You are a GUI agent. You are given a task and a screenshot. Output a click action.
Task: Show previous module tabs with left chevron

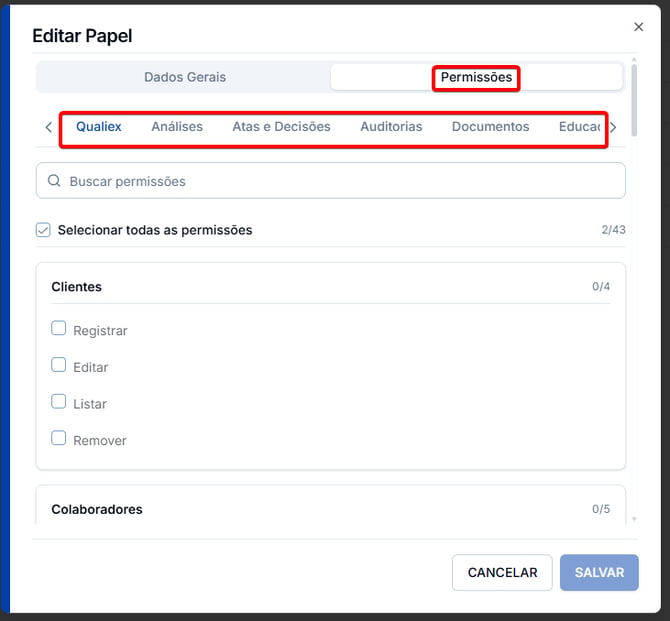[49, 127]
